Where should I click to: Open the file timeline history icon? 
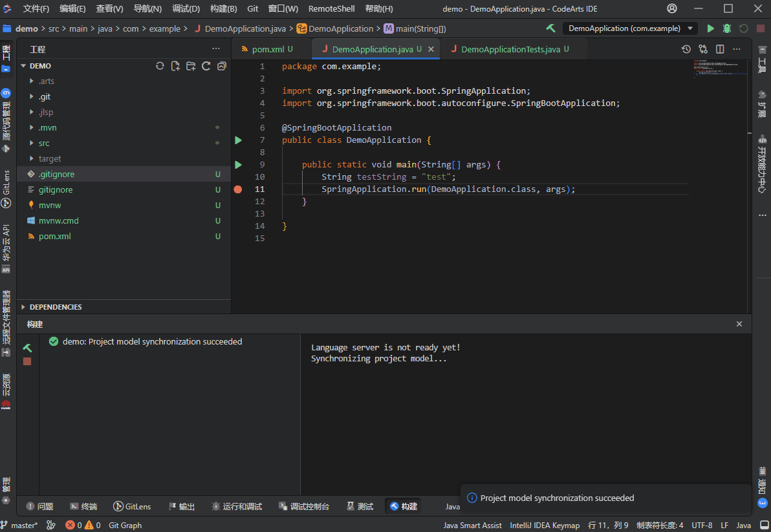[686, 49]
